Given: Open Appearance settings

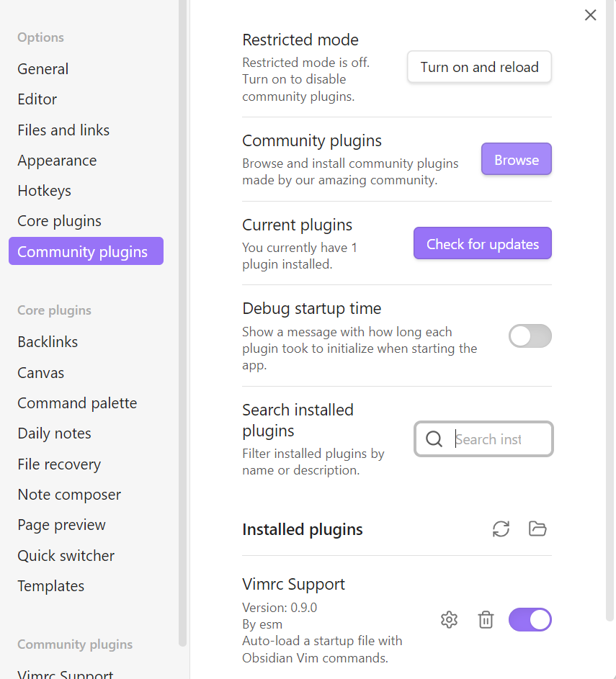Looking at the screenshot, I should pos(57,161).
